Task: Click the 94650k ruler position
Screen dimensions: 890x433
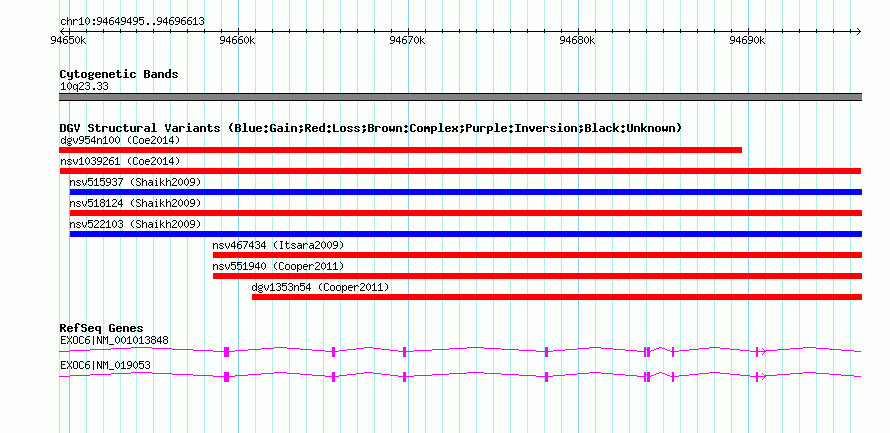Action: point(68,40)
